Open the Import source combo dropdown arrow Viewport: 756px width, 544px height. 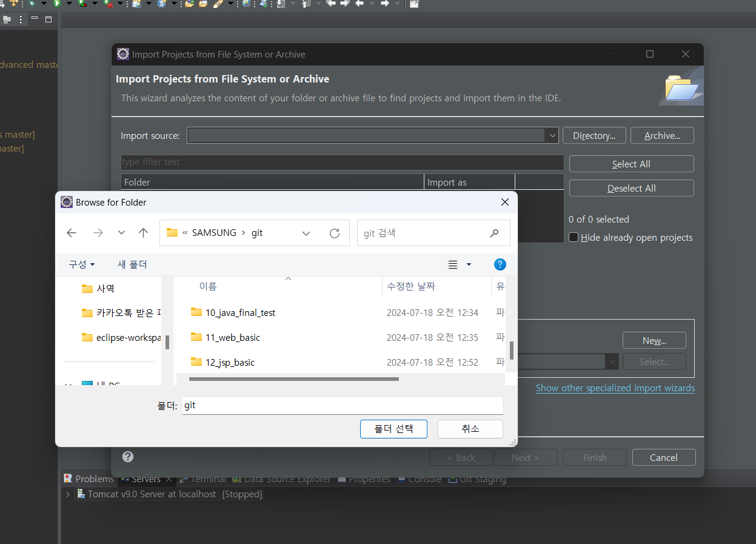pos(552,136)
